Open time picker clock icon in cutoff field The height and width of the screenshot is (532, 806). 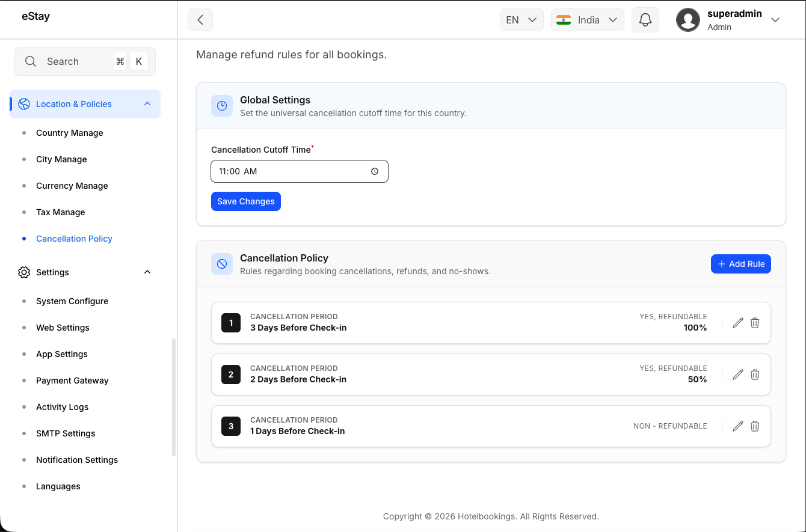(x=375, y=171)
